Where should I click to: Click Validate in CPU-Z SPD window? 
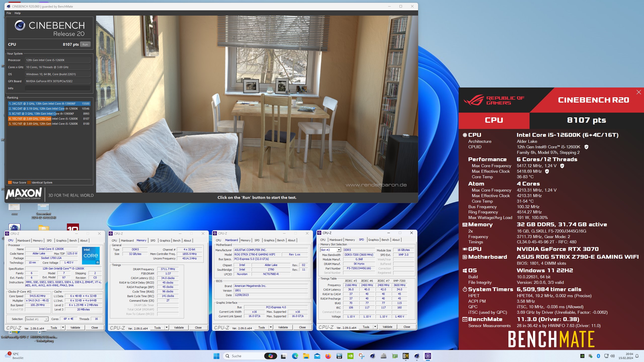[387, 327]
